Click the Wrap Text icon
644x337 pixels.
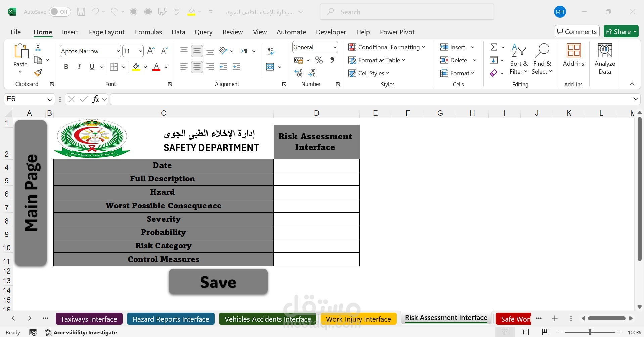(271, 51)
